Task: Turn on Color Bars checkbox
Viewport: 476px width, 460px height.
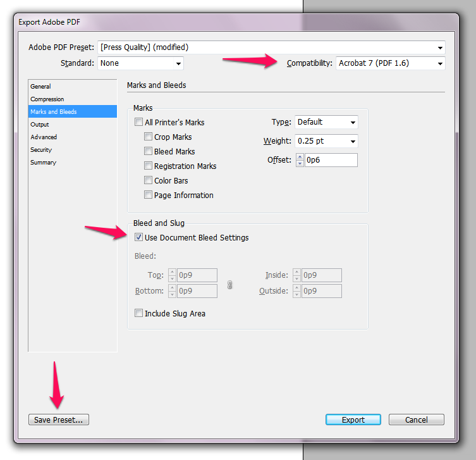Action: (148, 181)
